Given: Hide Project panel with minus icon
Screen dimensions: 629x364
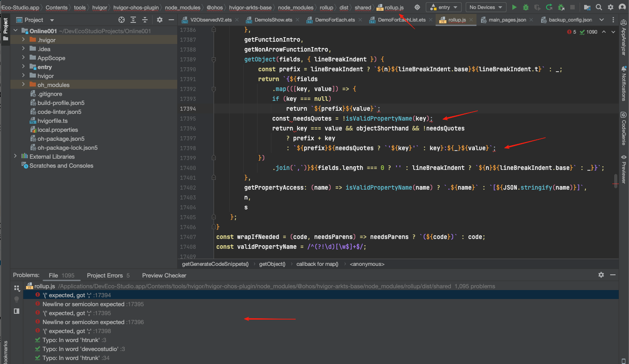Looking at the screenshot, I should click(171, 20).
